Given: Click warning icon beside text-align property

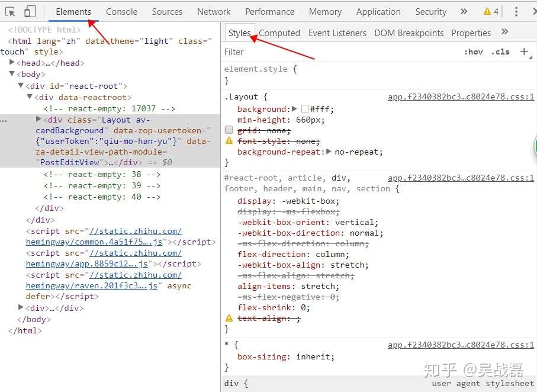Looking at the screenshot, I should click(x=229, y=318).
